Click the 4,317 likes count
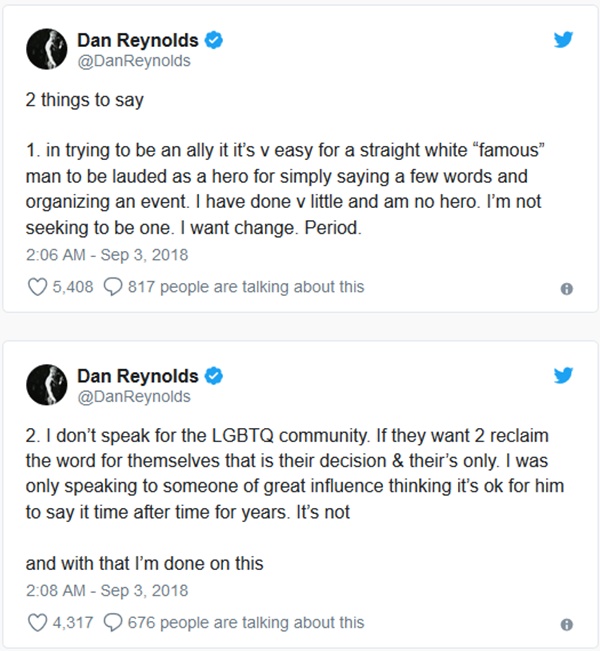The height and width of the screenshot is (651, 600). click(75, 622)
